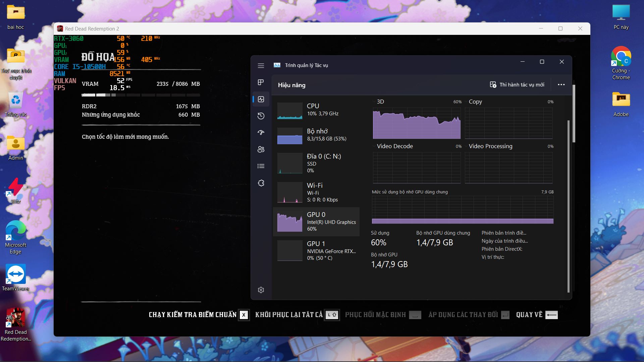The width and height of the screenshot is (644, 362).
Task: Open the Task Manager hamburger navigation menu
Action: pos(261,66)
